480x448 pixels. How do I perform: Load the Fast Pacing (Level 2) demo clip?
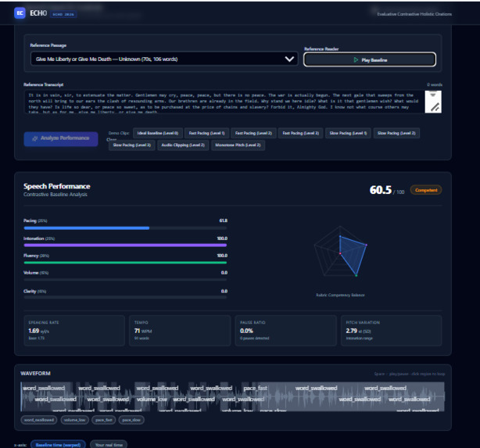[x=253, y=133]
